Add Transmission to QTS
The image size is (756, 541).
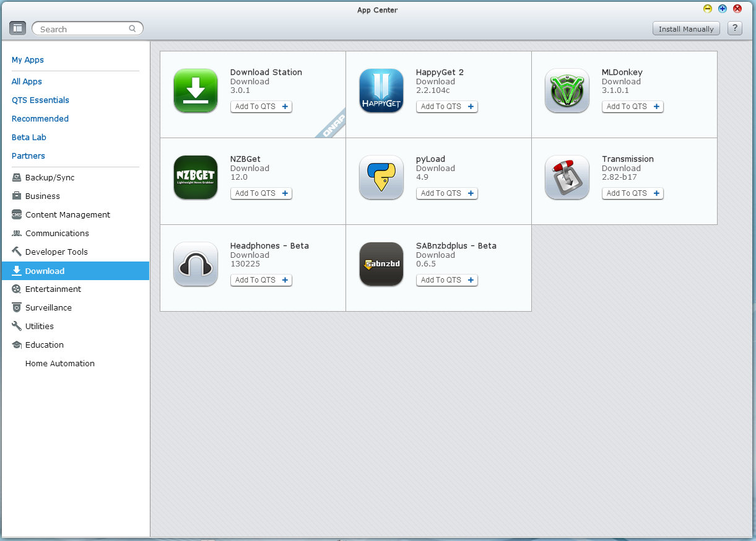point(632,193)
